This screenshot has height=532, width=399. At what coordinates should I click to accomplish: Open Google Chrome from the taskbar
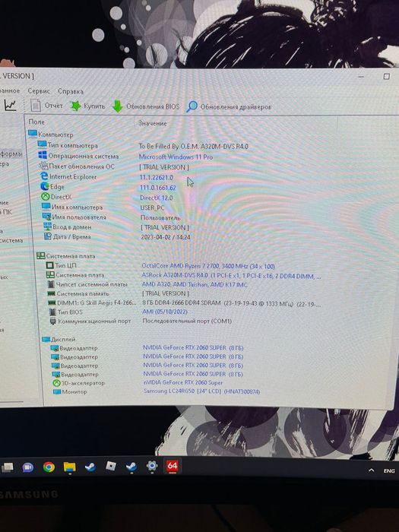click(49, 467)
